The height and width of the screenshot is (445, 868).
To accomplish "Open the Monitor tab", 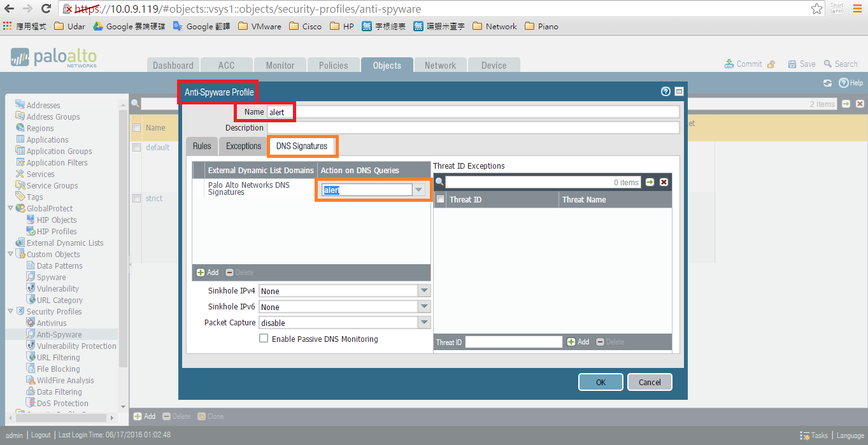I will point(280,65).
